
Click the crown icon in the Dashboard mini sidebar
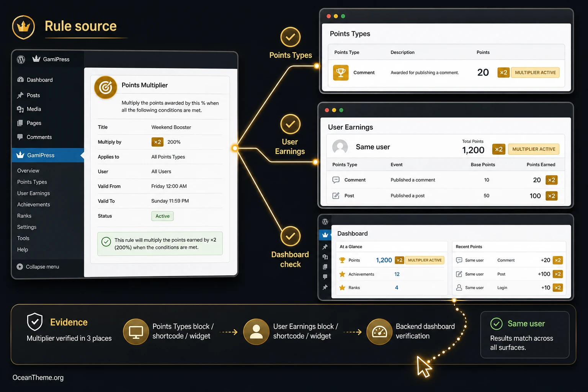325,235
